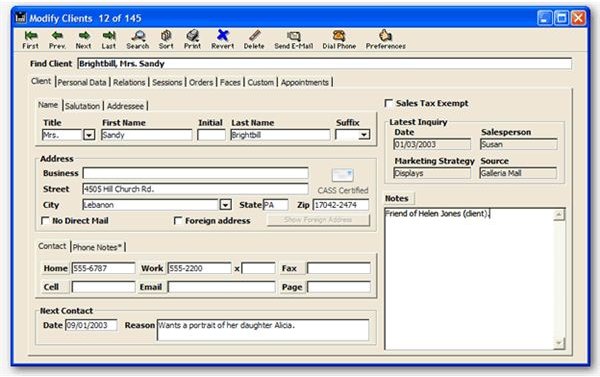Viewport: 600px width, 377px height.
Task: Click the Salesperson field
Action: point(518,144)
